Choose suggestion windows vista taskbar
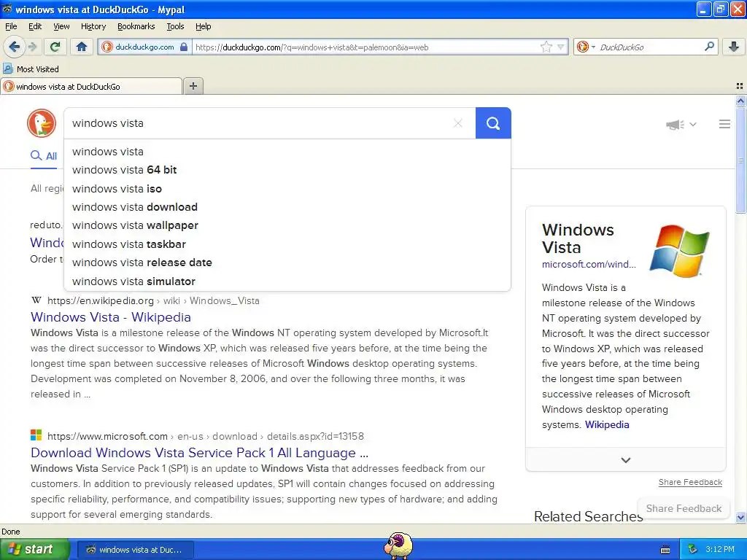Viewport: 747px width, 560px height. coord(287,244)
